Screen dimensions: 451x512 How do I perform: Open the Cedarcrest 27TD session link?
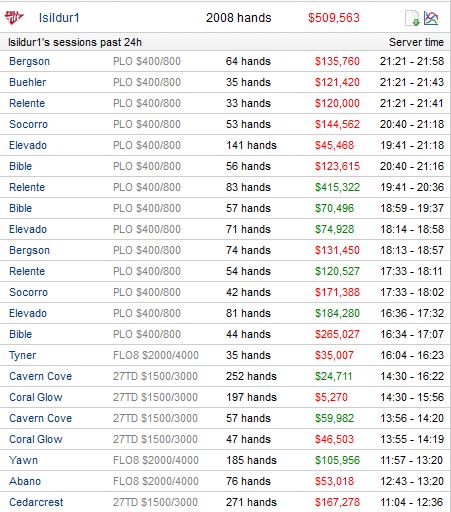[36, 502]
